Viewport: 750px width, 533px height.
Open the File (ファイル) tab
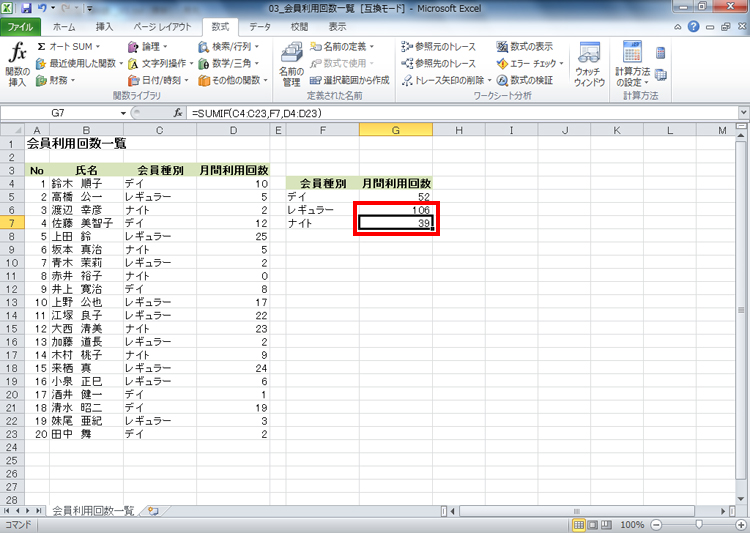[20, 27]
